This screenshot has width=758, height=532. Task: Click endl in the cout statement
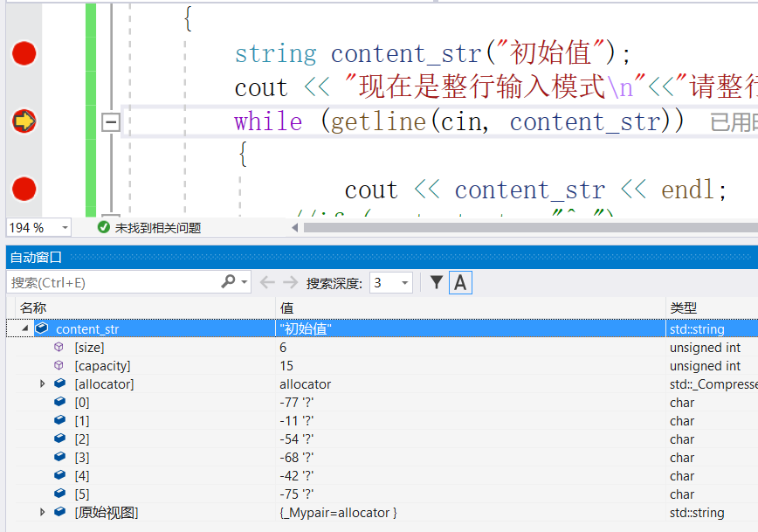(687, 190)
